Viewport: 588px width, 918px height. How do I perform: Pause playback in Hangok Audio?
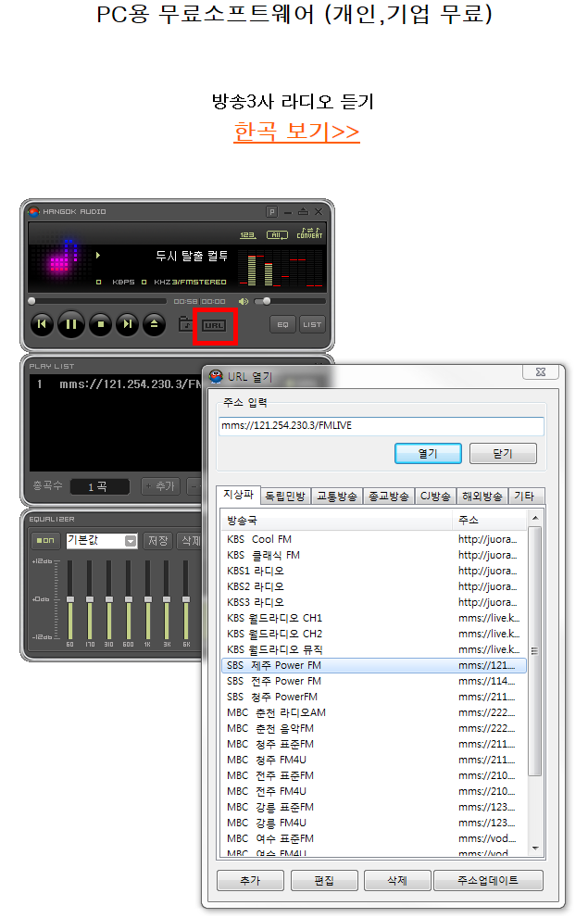tap(70, 324)
